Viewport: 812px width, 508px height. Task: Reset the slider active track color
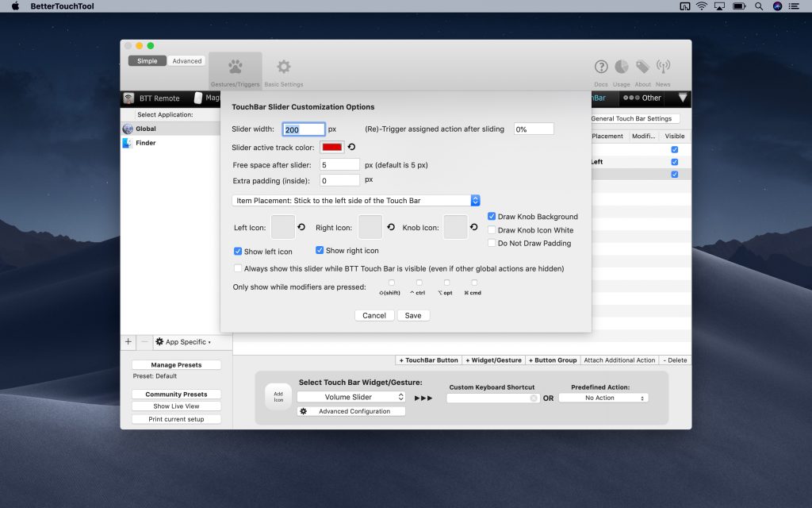pyautogui.click(x=351, y=147)
